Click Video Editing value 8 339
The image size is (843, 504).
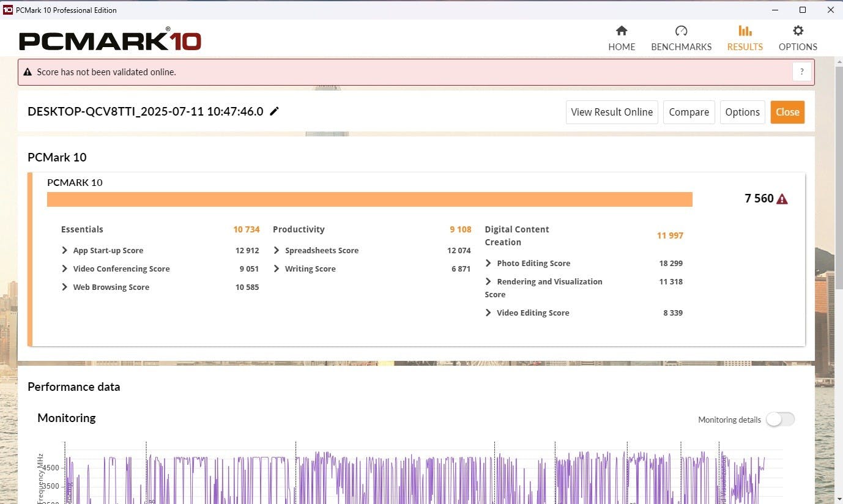[673, 313]
